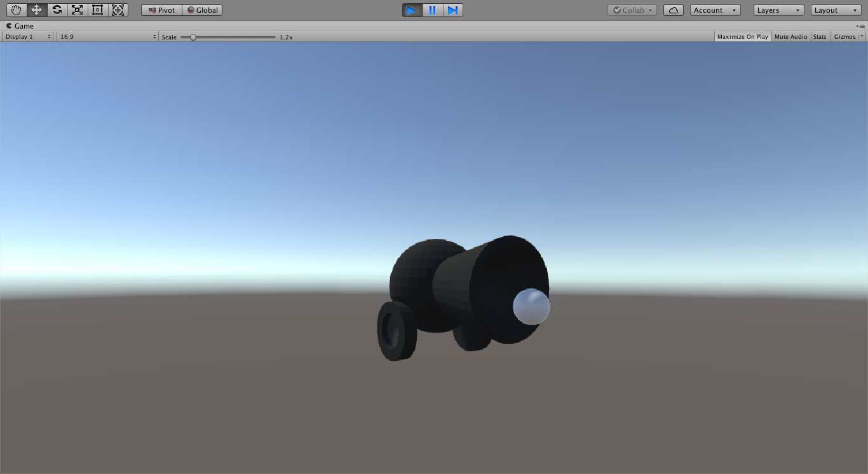Toggle Gizmos in Game view
868x474 pixels.
[x=844, y=37]
